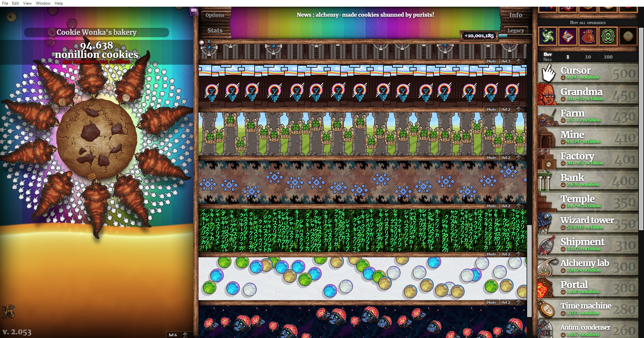Screen dimensions: 644x338
Task: Buy a Cursor from the store
Action: 588,73
